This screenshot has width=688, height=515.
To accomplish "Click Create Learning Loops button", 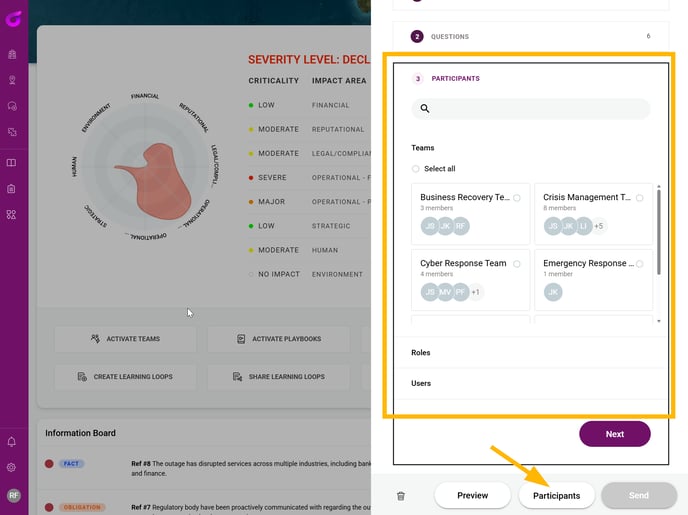I will tap(125, 376).
